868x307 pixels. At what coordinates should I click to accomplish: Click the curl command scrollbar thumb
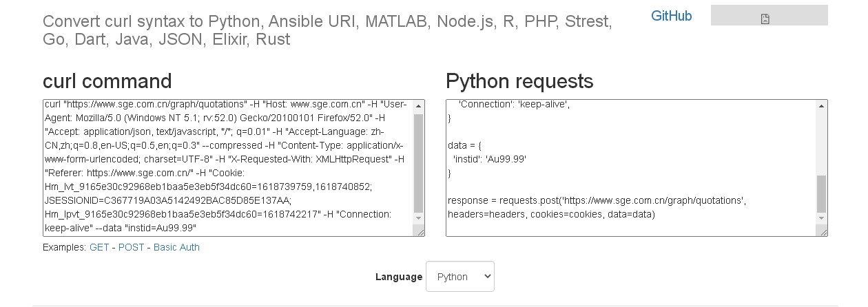pos(418,162)
